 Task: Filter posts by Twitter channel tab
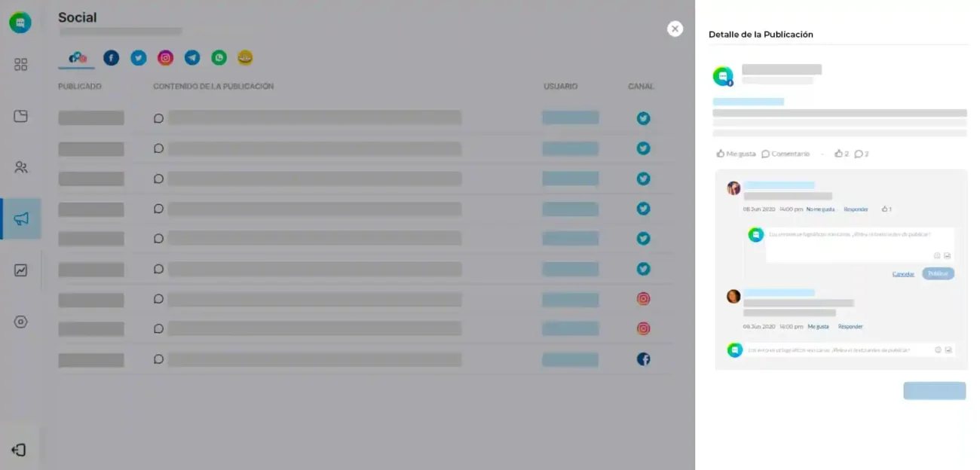coord(139,58)
